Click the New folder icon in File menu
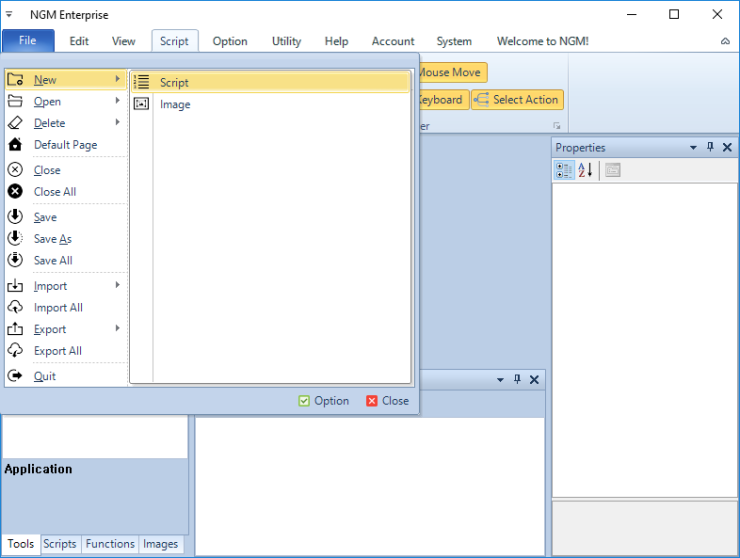The width and height of the screenshot is (740, 558). 15,80
